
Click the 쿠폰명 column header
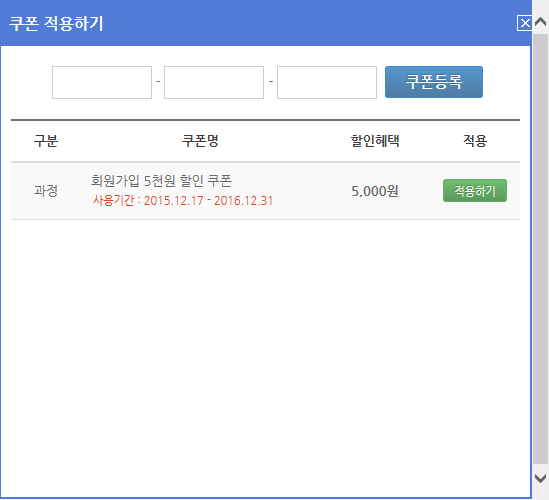coord(200,141)
